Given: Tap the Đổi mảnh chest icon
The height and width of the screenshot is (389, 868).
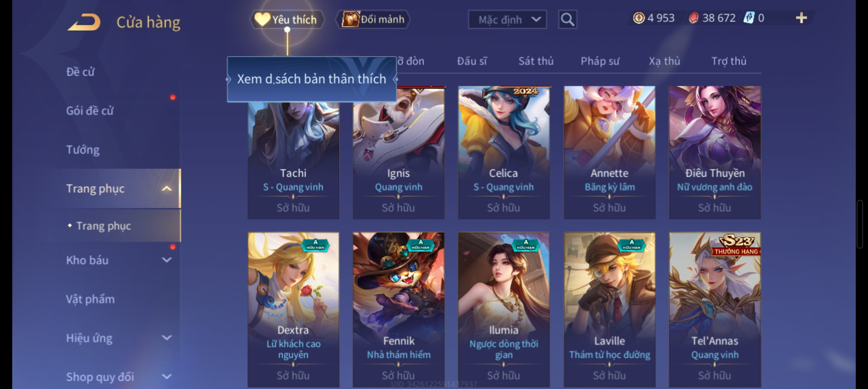Looking at the screenshot, I should (x=350, y=19).
